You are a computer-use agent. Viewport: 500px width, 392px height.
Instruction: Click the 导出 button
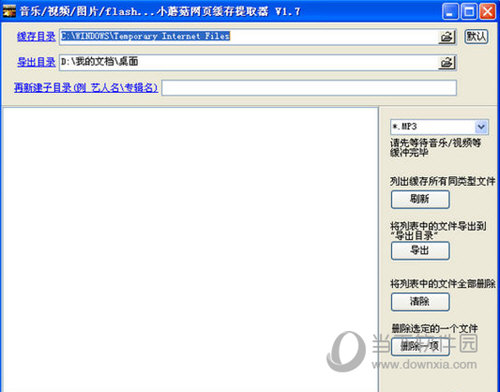420,251
